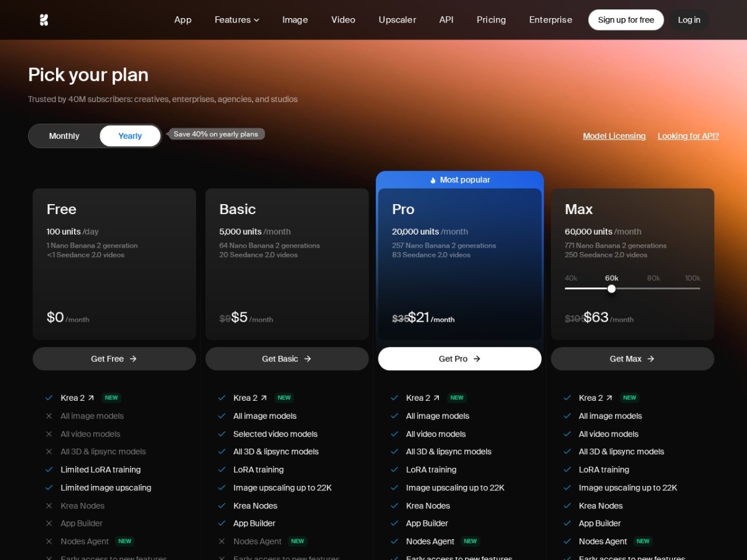Select 40k on Max units slider

(571, 278)
